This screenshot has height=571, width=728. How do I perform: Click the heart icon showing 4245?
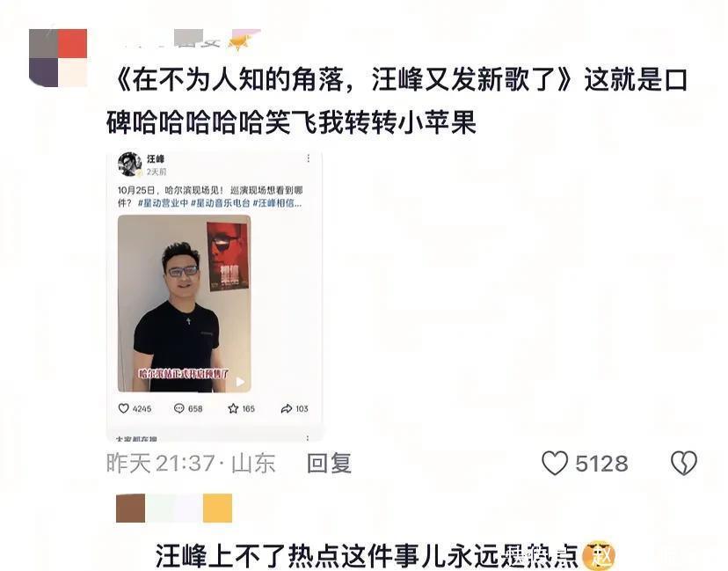[x=123, y=408]
